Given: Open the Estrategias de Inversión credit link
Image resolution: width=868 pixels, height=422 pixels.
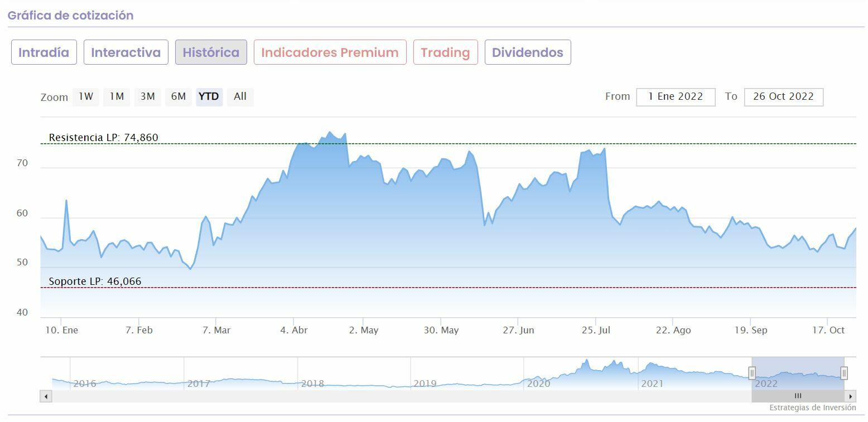Looking at the screenshot, I should (812, 408).
